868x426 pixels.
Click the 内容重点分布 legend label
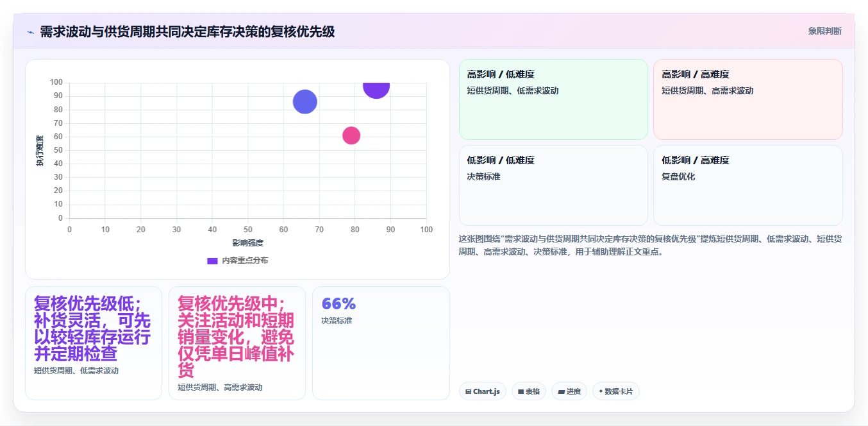245,260
